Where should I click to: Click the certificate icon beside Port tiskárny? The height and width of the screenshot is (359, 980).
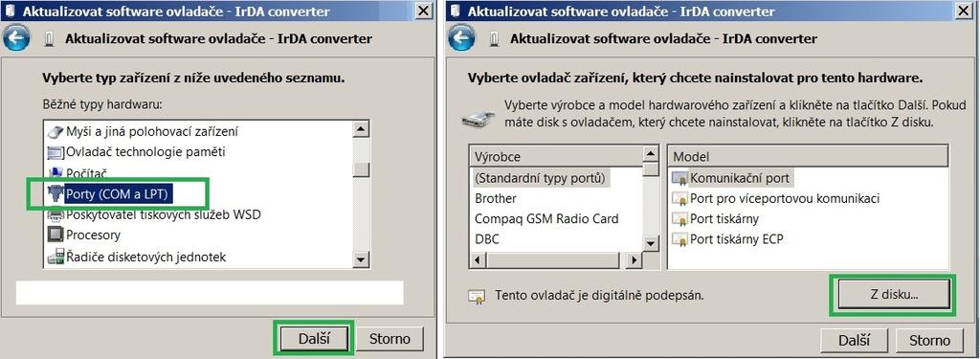679,219
